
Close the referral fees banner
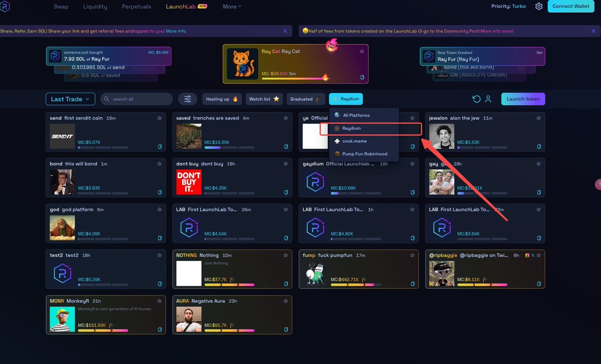click(x=285, y=31)
